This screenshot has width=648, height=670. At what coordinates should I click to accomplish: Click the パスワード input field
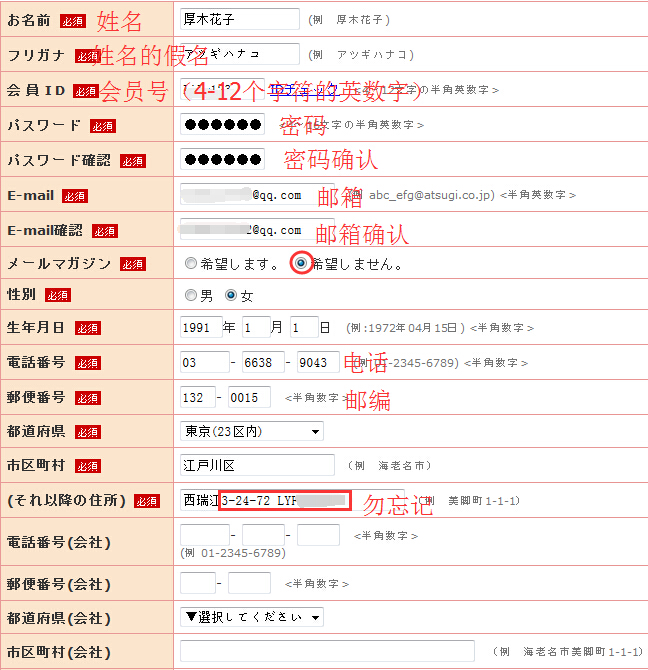(222, 124)
